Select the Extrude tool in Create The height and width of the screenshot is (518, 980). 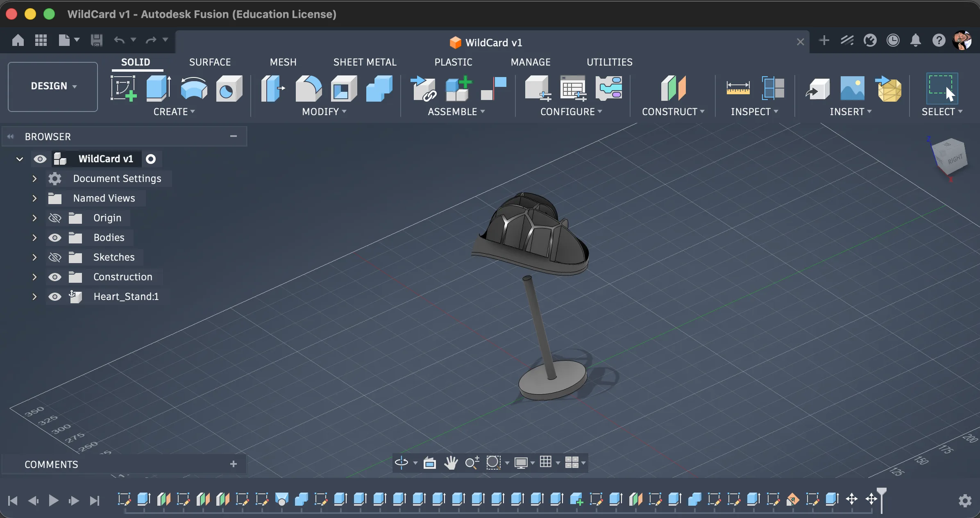(159, 88)
